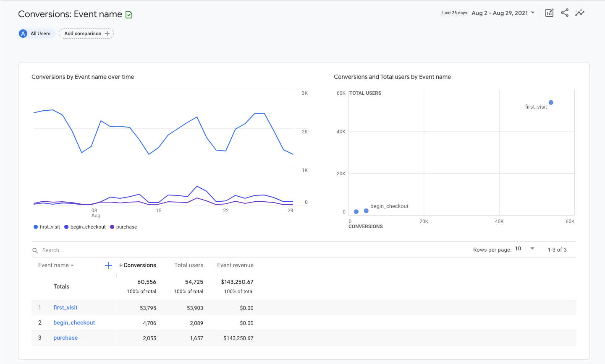
Task: Click the green report status icon
Action: point(129,15)
